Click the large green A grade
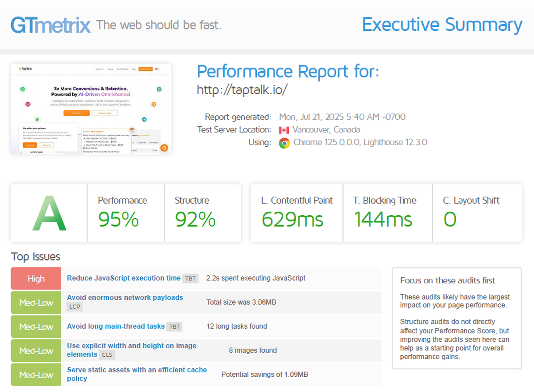Screen dimensions: 534x392 tap(49, 213)
